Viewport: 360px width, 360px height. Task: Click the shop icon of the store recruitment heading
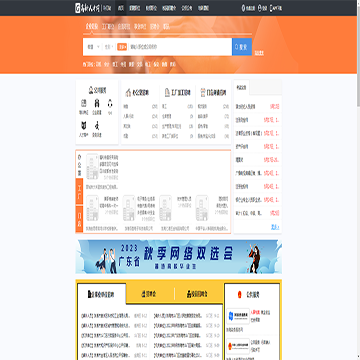click(203, 93)
